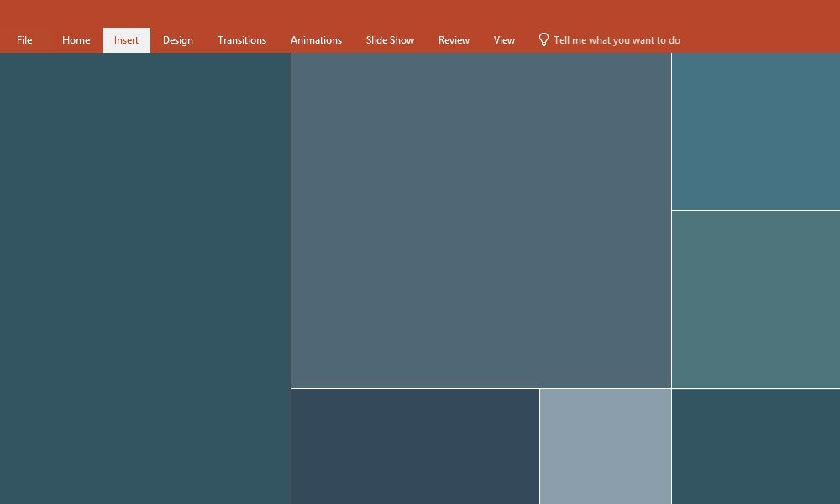Click the dark navy tile beneath the slate tile
Image resolution: width=840 pixels, height=504 pixels.
pos(415,446)
